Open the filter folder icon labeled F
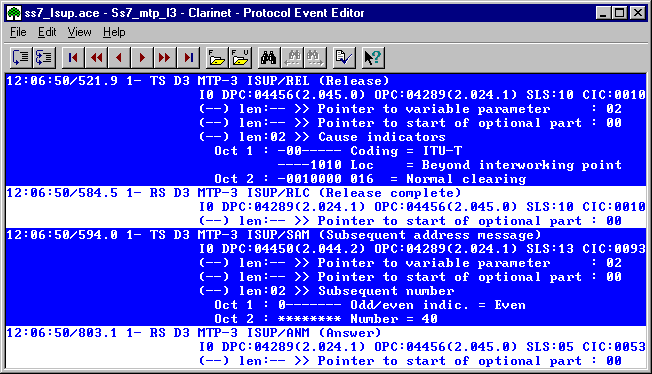Screen dimensions: 652x374 217,57
